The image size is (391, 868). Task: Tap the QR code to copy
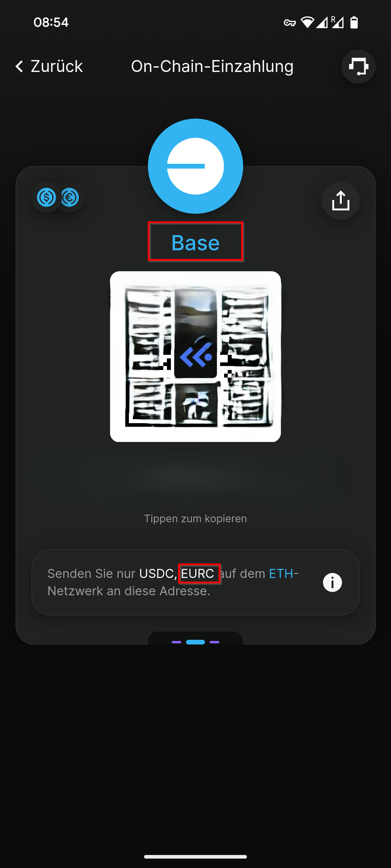pos(195,357)
